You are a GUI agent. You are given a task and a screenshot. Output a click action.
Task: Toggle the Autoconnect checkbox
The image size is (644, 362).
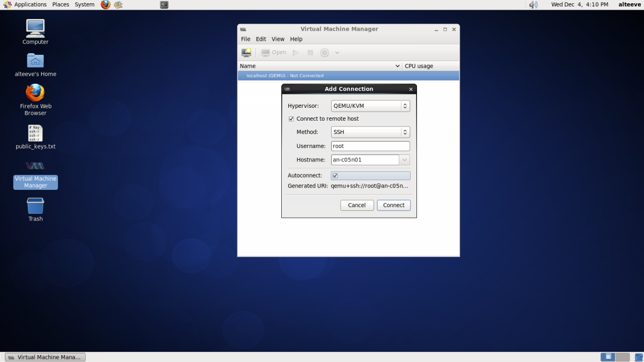(x=335, y=176)
